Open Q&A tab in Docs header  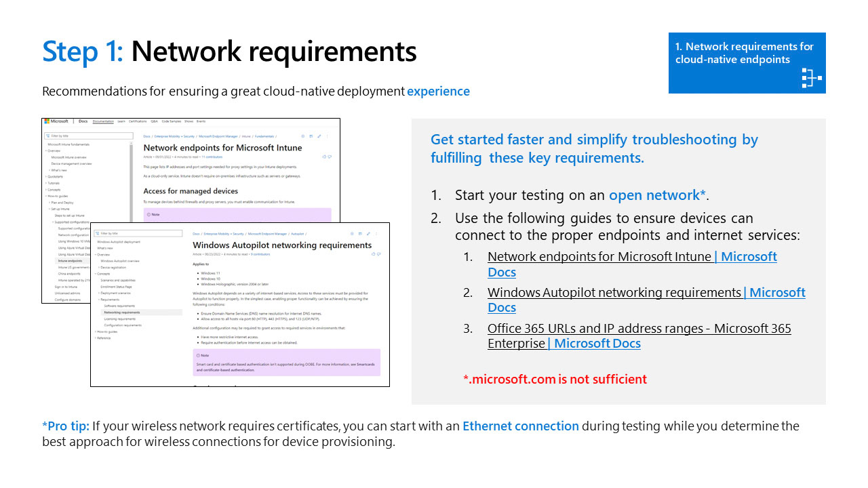coord(154,121)
